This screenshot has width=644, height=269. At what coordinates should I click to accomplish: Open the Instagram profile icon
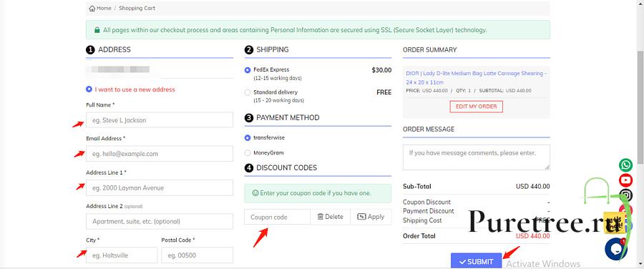pyautogui.click(x=626, y=195)
